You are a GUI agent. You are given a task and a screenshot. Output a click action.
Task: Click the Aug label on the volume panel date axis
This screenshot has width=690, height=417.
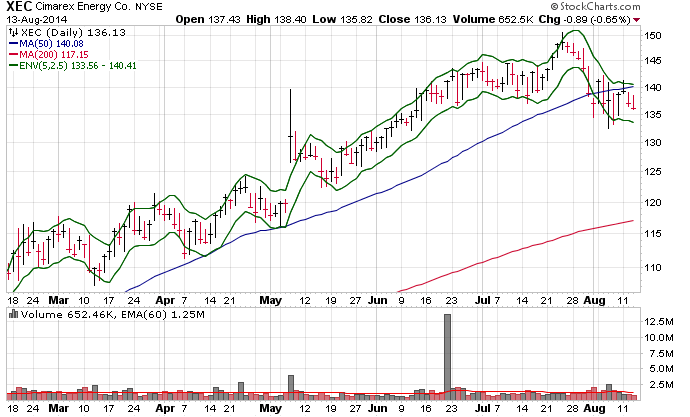594,408
